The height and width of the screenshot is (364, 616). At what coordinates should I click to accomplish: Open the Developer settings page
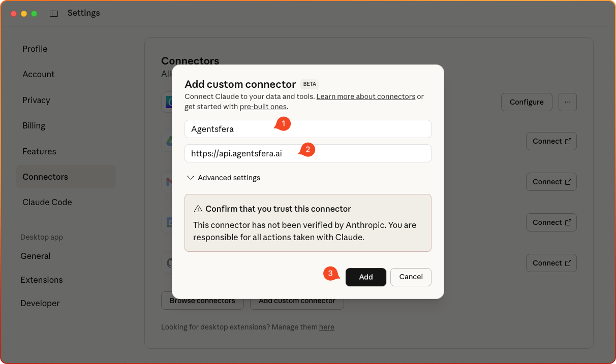coord(40,303)
